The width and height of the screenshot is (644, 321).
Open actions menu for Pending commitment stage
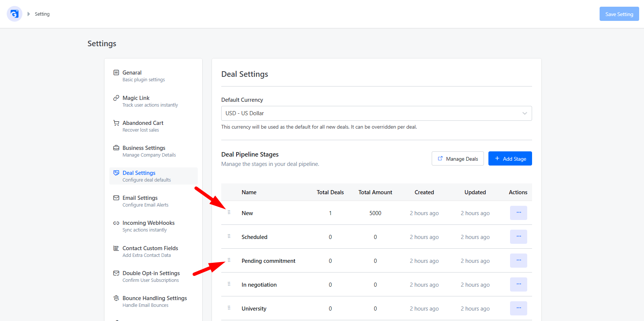pos(519,261)
